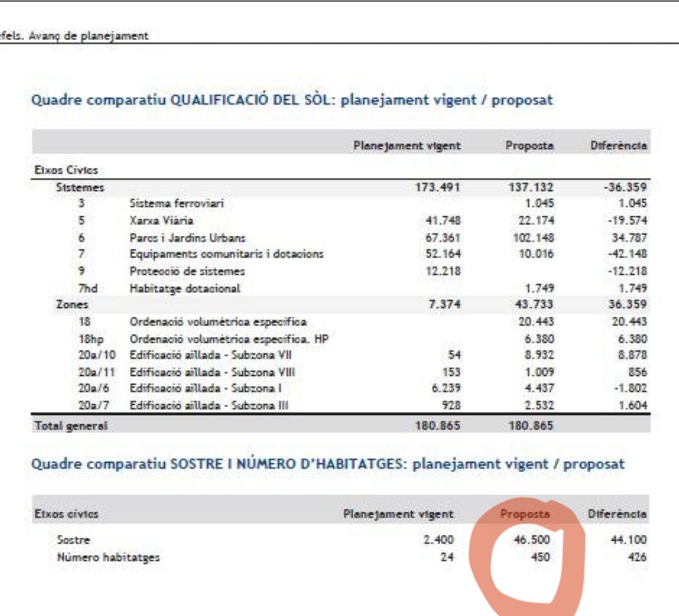Click Equipaments proposal value 10.016
This screenshot has height=616, width=679.
click(x=536, y=254)
